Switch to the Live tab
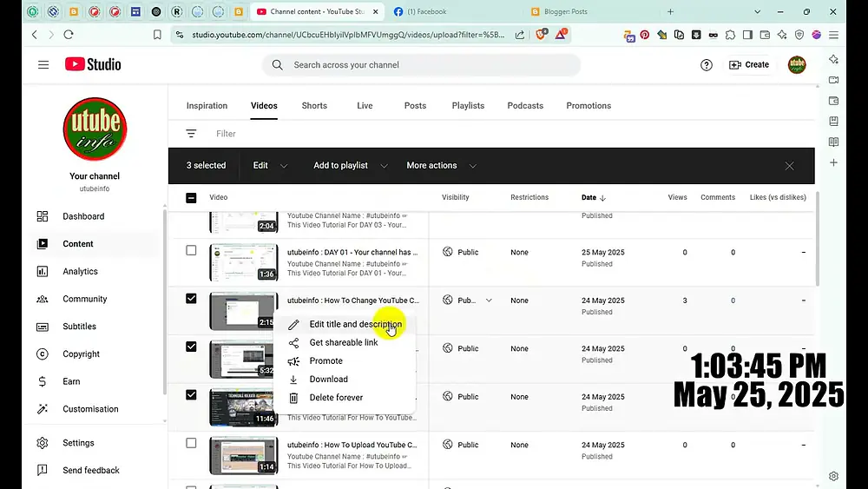 365,106
